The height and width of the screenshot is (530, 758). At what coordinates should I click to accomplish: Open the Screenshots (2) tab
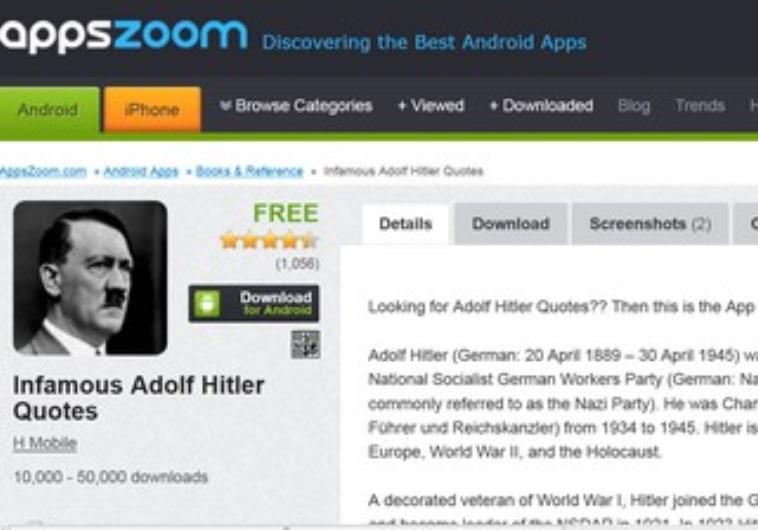tap(650, 224)
